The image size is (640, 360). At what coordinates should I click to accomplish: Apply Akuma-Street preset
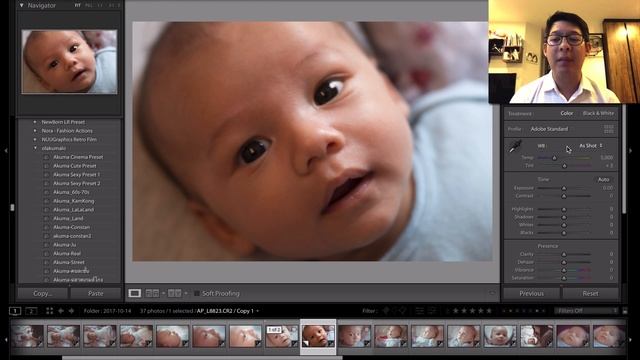[x=69, y=262]
